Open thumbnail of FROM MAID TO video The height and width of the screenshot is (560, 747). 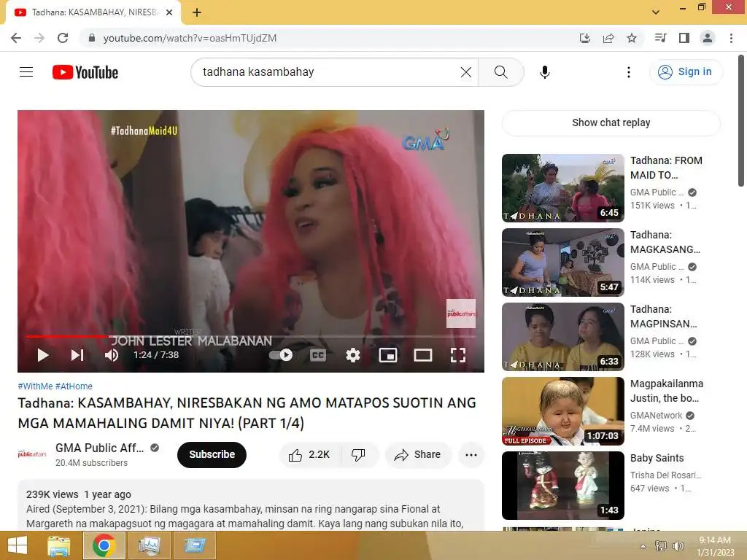click(x=562, y=188)
